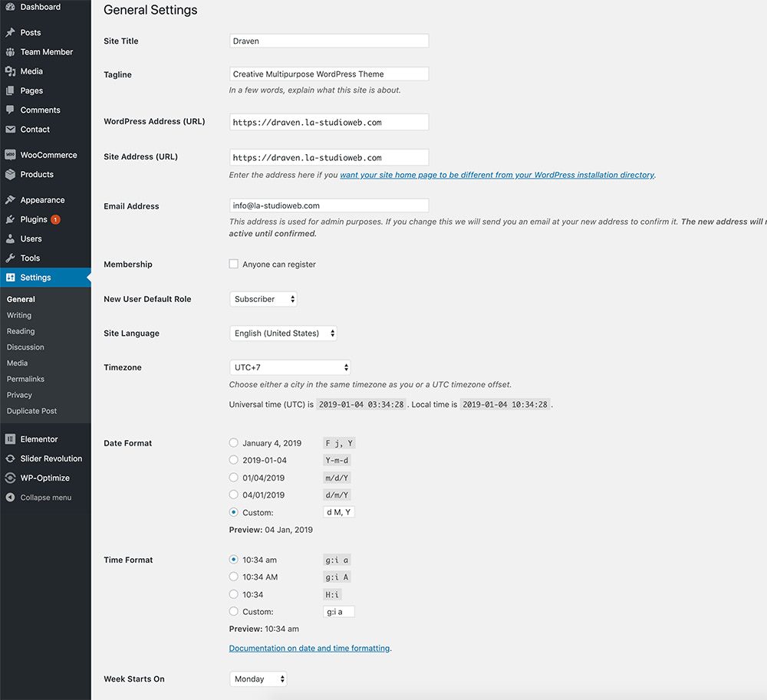Open Documentation on date and time formatting

point(309,649)
